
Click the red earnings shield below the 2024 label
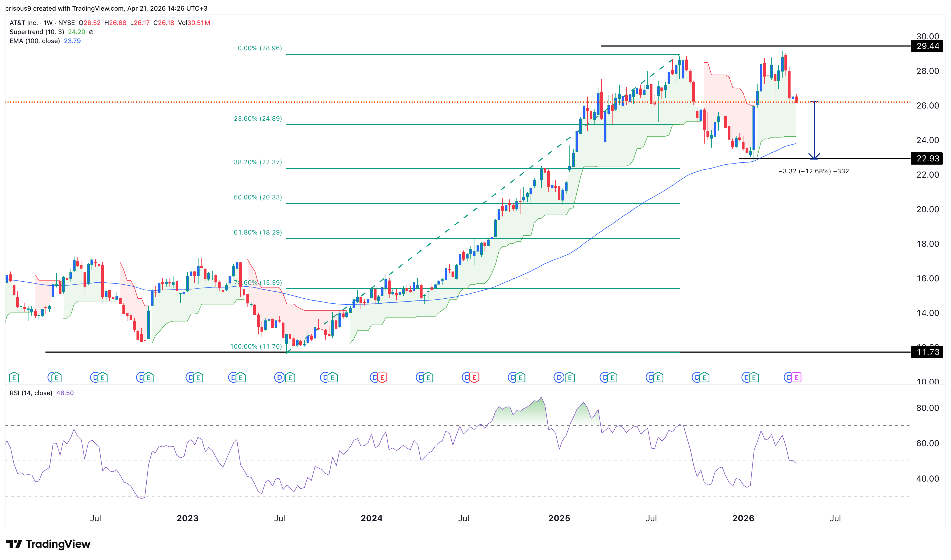(382, 377)
